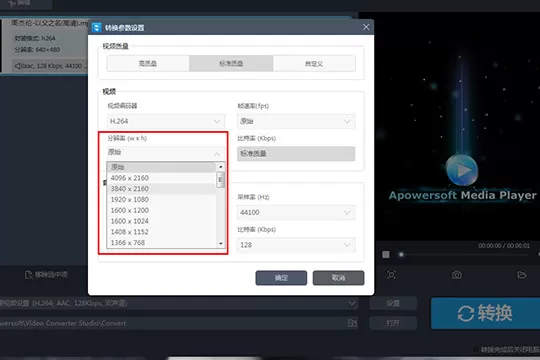Collapse the resolution (w x h) dropdown

(166, 153)
